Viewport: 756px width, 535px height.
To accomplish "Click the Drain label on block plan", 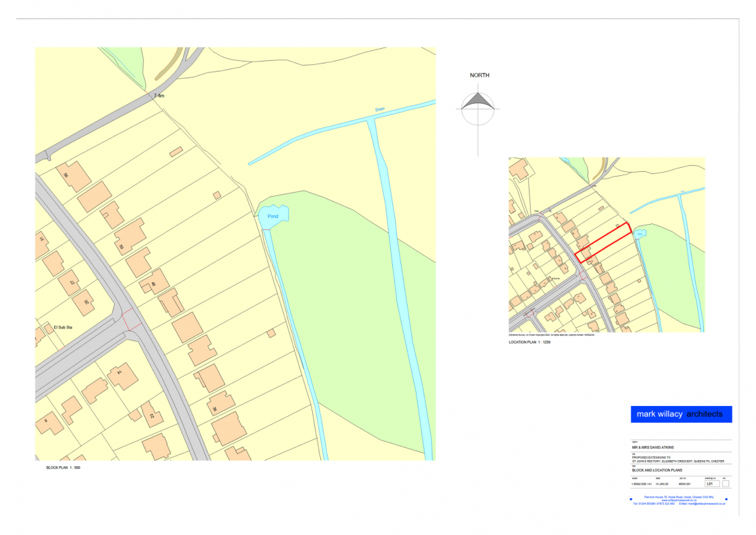I will point(380,109).
